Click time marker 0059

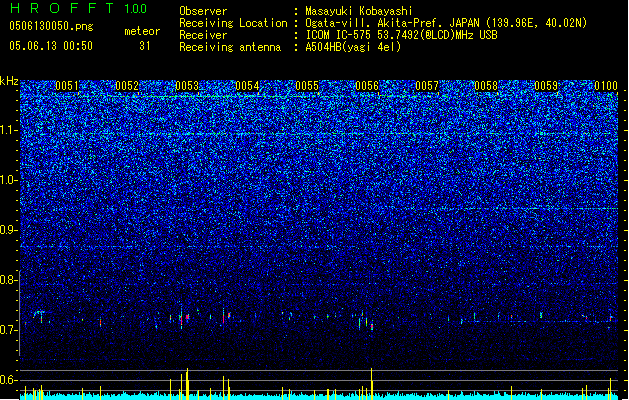coord(546,86)
